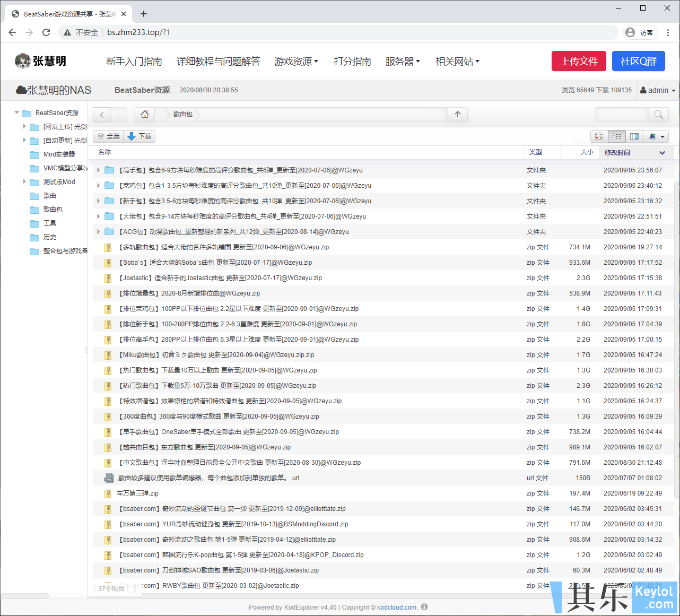Navigate back in file explorer history
The image size is (680, 616).
102,115
